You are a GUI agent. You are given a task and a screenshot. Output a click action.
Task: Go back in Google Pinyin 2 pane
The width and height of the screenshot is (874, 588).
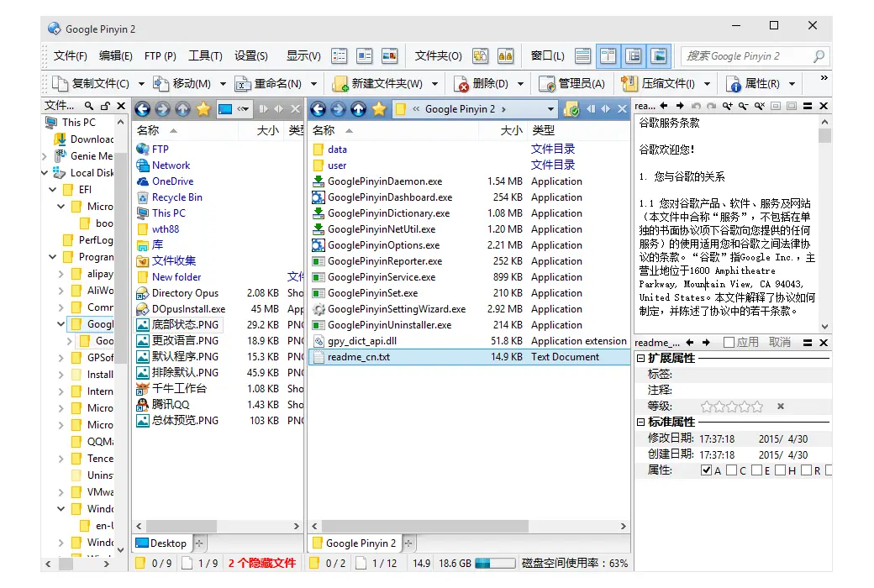coord(319,109)
